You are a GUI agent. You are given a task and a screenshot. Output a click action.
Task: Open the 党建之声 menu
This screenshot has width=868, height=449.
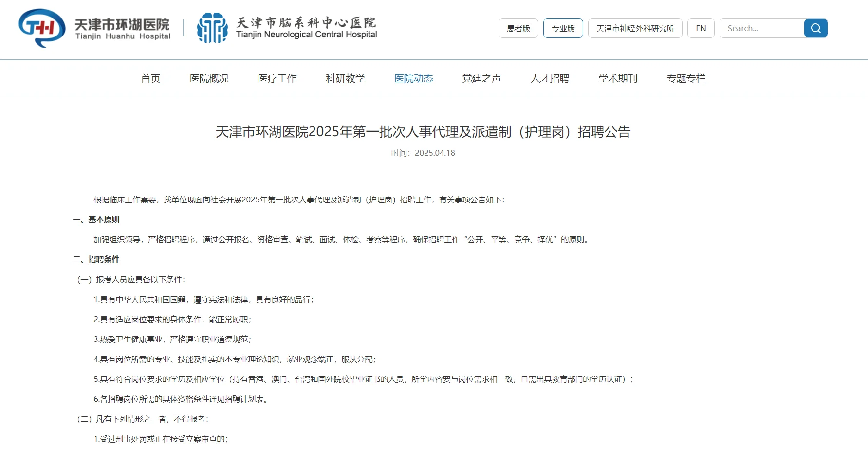(482, 78)
